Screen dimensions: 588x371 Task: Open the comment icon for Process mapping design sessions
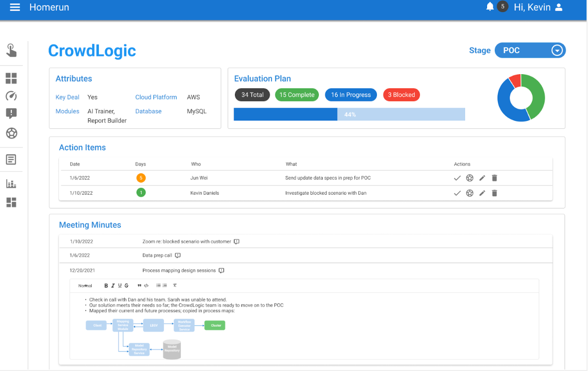tap(221, 270)
